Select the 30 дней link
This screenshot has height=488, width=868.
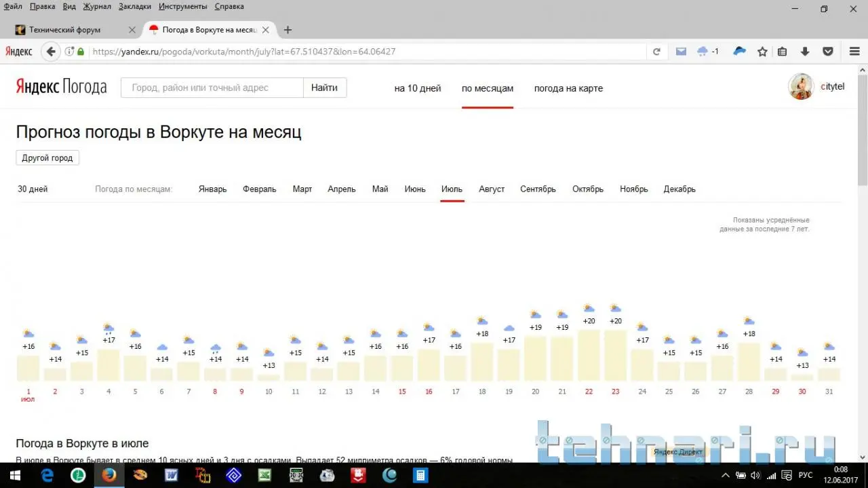[33, 189]
